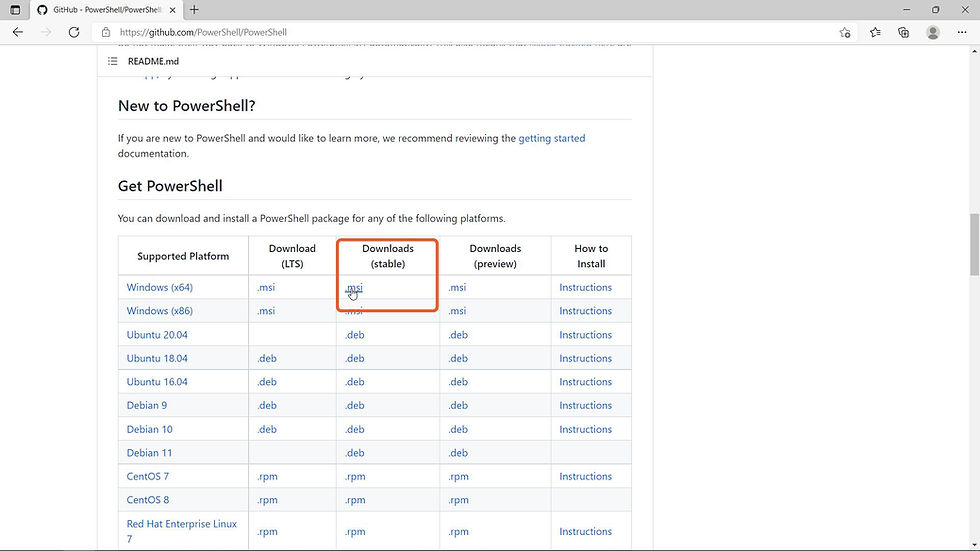Click the "New to PowerShell?" heading
The image size is (980, 551).
[187, 106]
